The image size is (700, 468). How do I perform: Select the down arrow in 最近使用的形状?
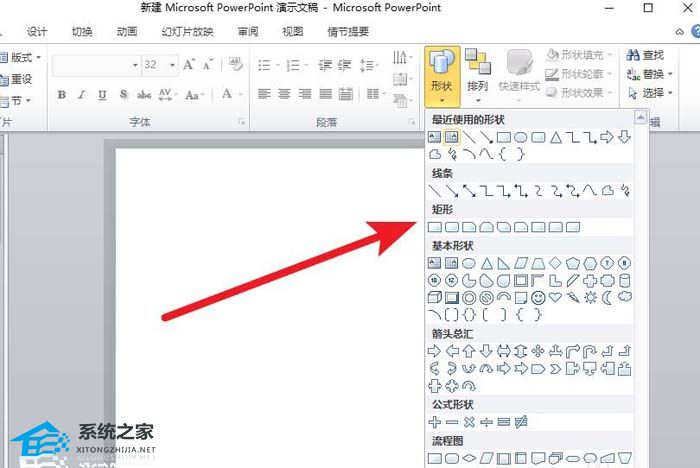pos(625,137)
